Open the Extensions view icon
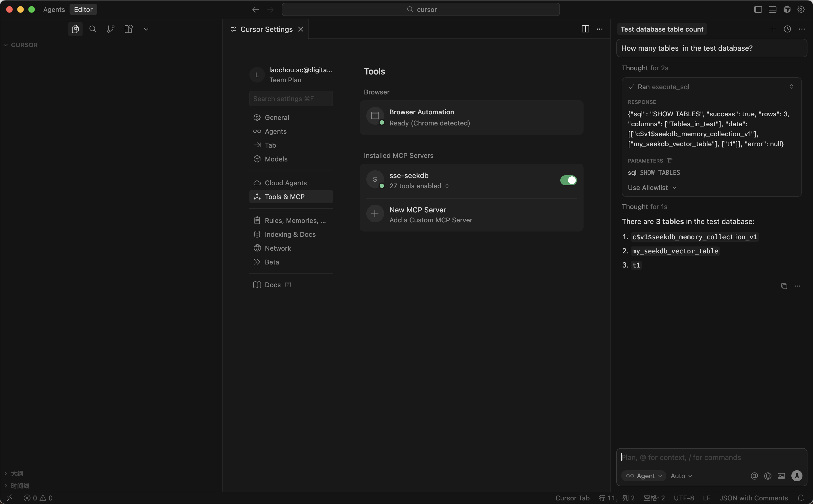 point(128,29)
